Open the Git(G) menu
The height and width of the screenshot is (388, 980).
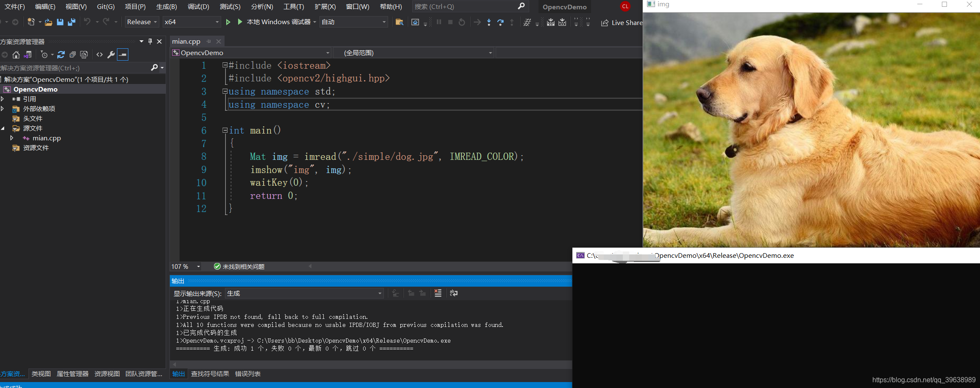pyautogui.click(x=105, y=7)
